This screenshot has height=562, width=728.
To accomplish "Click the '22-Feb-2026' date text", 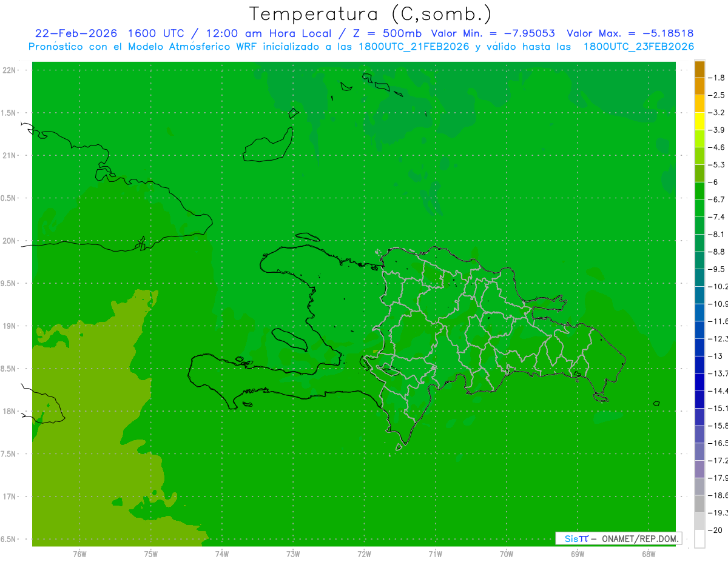I will pos(76,33).
